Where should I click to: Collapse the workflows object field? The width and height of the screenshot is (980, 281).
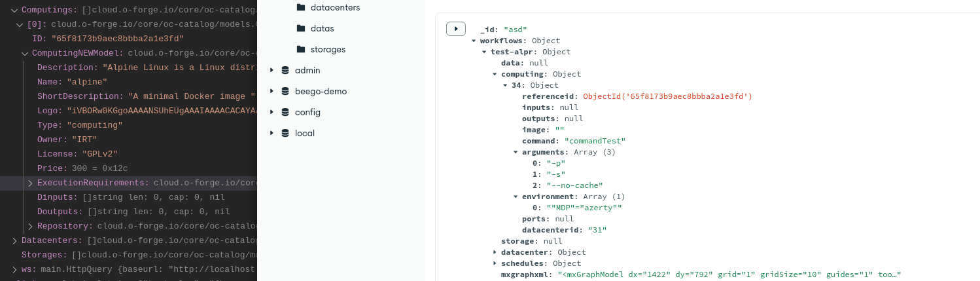(474, 41)
